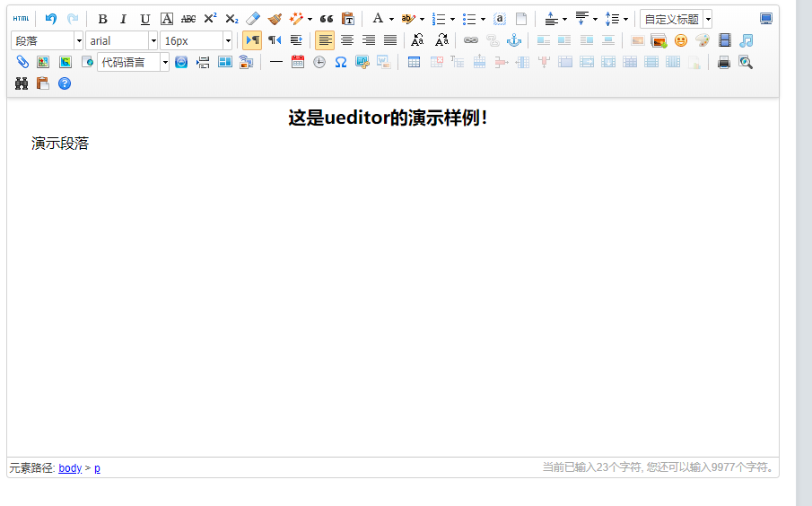This screenshot has width=812, height=506.
Task: Toggle subscript formatting
Action: click(x=232, y=19)
